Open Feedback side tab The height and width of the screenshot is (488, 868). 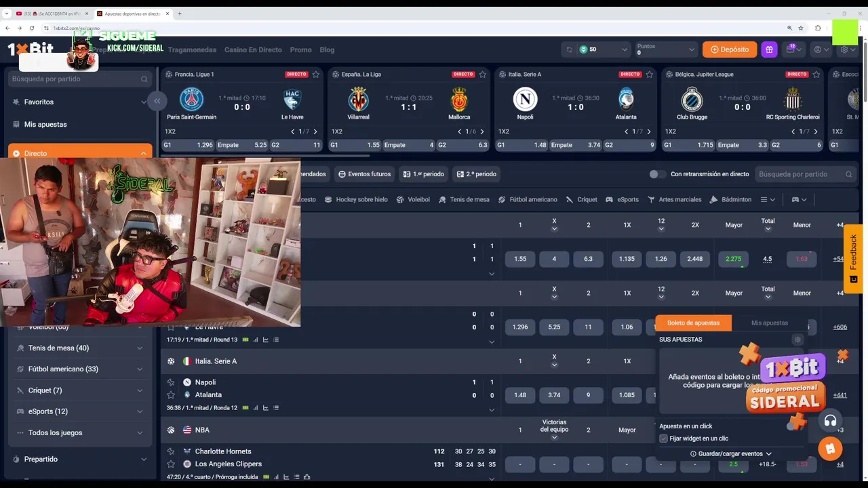tap(853, 258)
